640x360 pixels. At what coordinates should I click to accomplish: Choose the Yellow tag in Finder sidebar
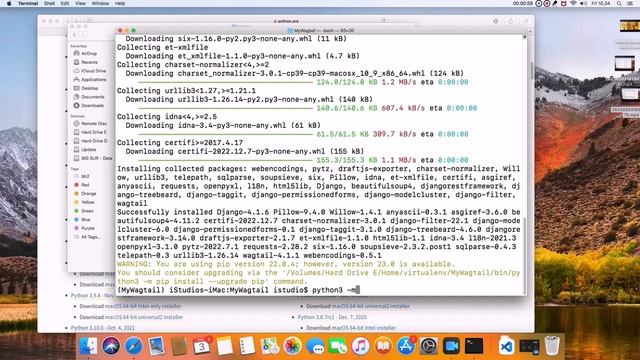[87, 202]
